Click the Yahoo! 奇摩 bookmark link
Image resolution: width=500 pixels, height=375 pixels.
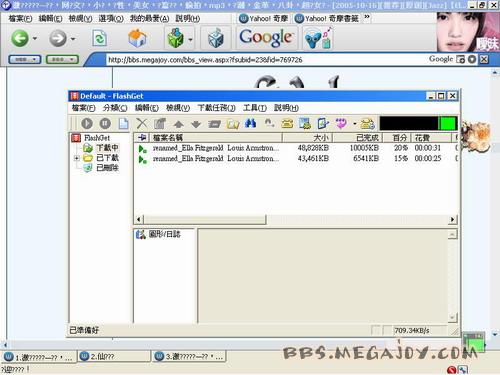263,18
